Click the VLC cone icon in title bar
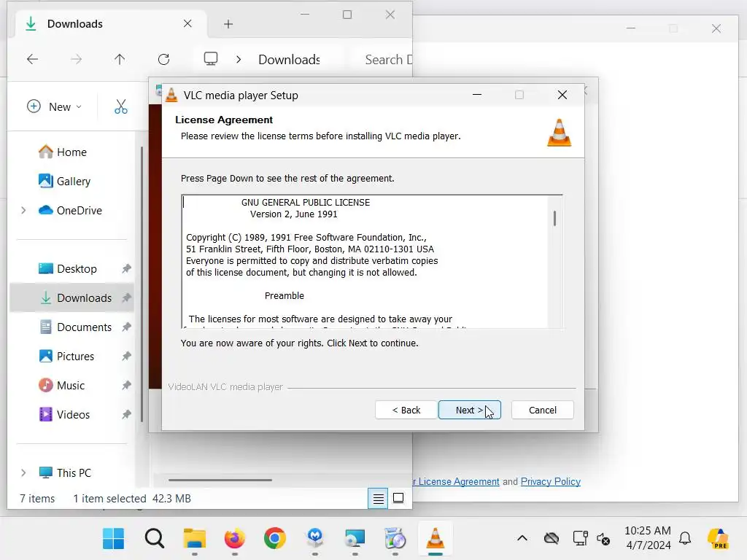Image resolution: width=747 pixels, height=560 pixels. click(x=171, y=96)
